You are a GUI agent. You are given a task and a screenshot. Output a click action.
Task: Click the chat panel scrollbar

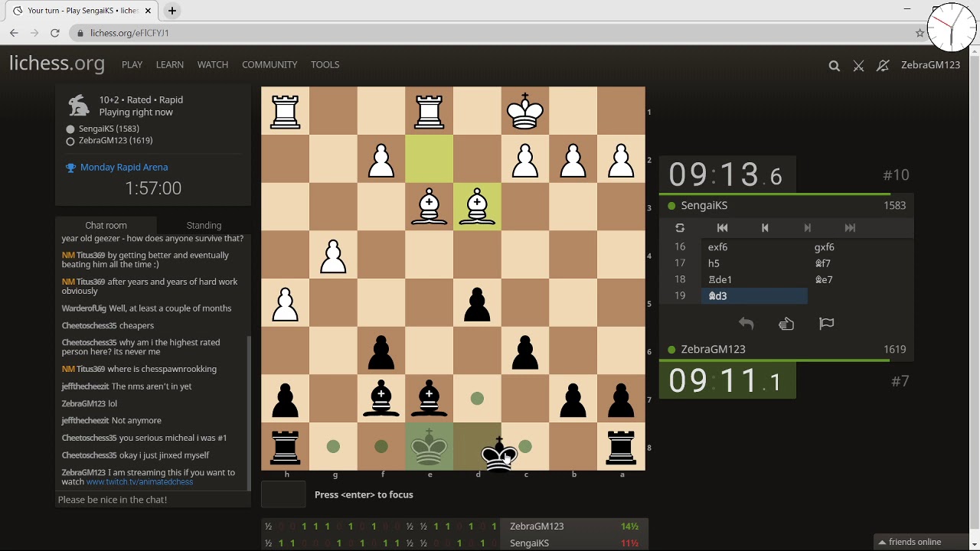coord(249,413)
